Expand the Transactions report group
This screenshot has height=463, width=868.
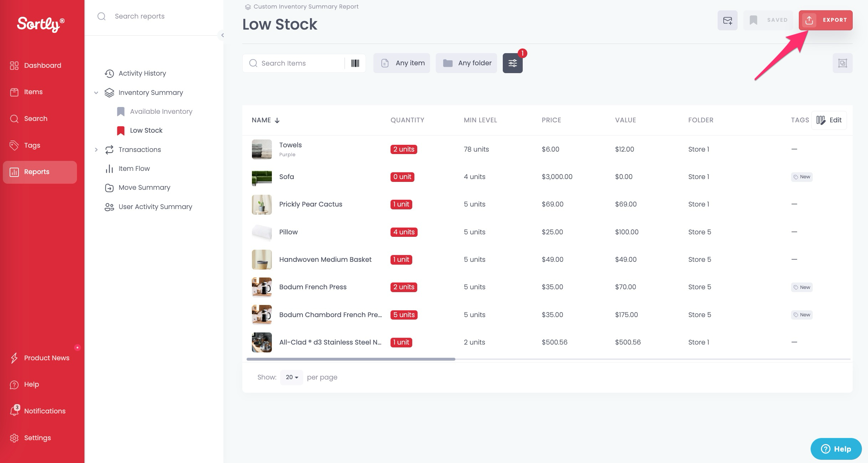tap(96, 149)
